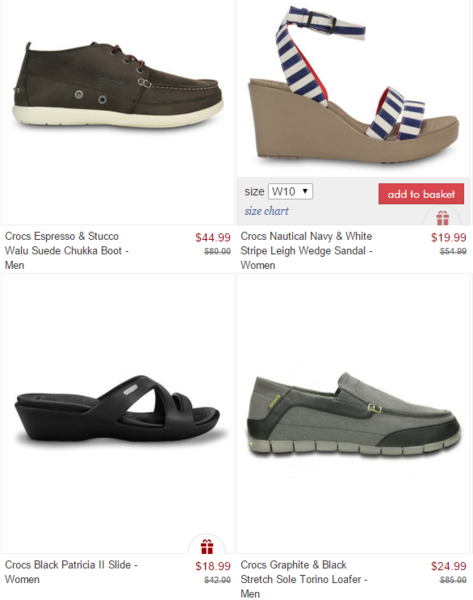This screenshot has height=600, width=473.
Task: Open the size W10 dropdown
Action: [290, 191]
